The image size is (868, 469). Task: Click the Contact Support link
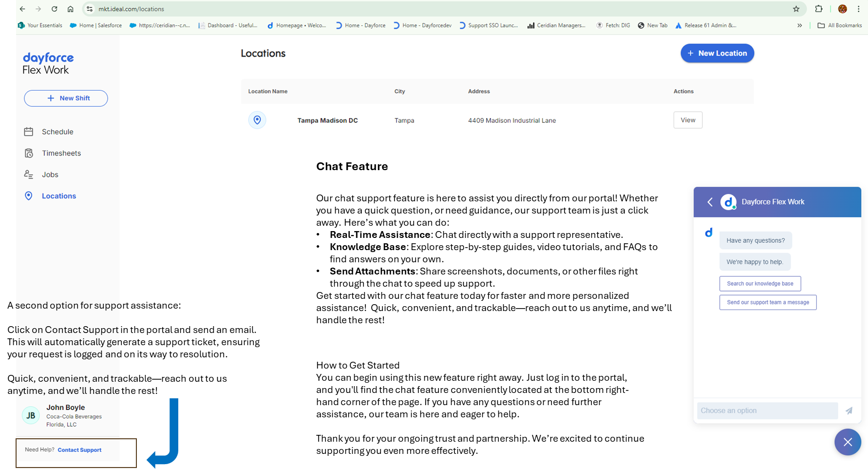click(79, 450)
